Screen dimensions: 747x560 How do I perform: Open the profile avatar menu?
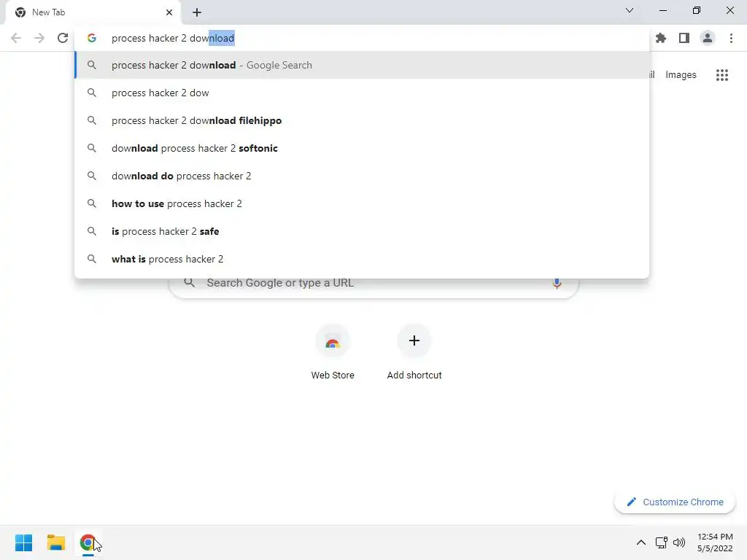point(708,38)
